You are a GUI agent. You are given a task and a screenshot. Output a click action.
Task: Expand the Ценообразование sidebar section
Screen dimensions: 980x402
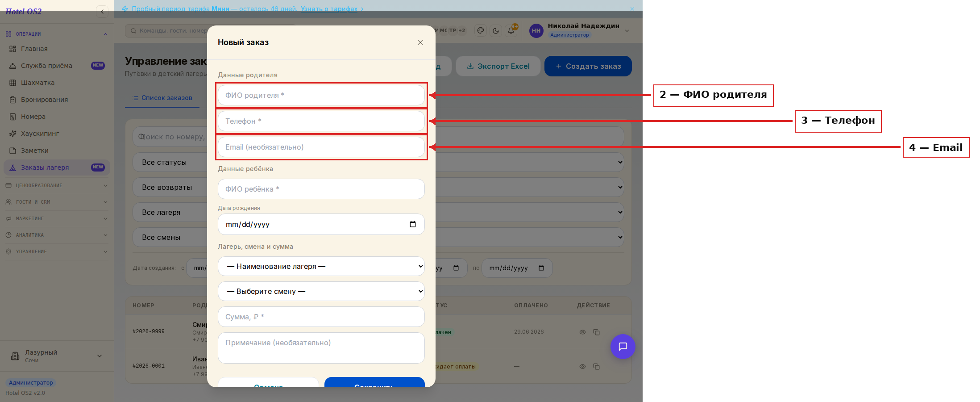click(x=57, y=185)
